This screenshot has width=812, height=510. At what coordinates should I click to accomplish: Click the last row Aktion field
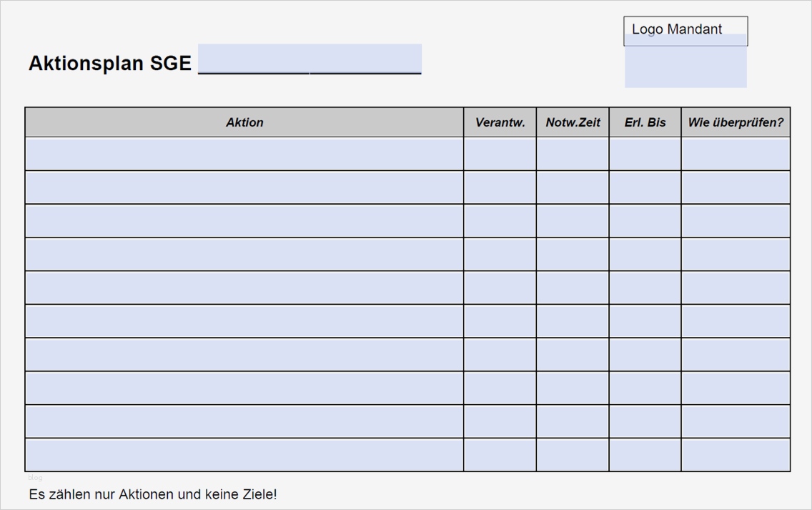pos(244,455)
